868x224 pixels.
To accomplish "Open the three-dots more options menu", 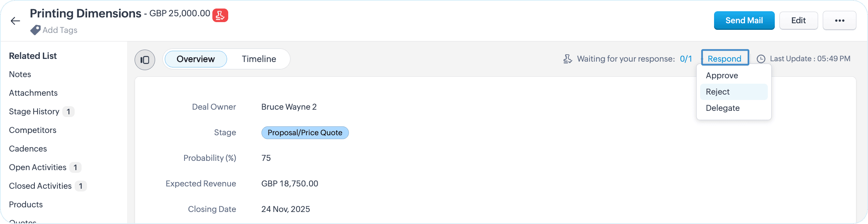I will [839, 21].
